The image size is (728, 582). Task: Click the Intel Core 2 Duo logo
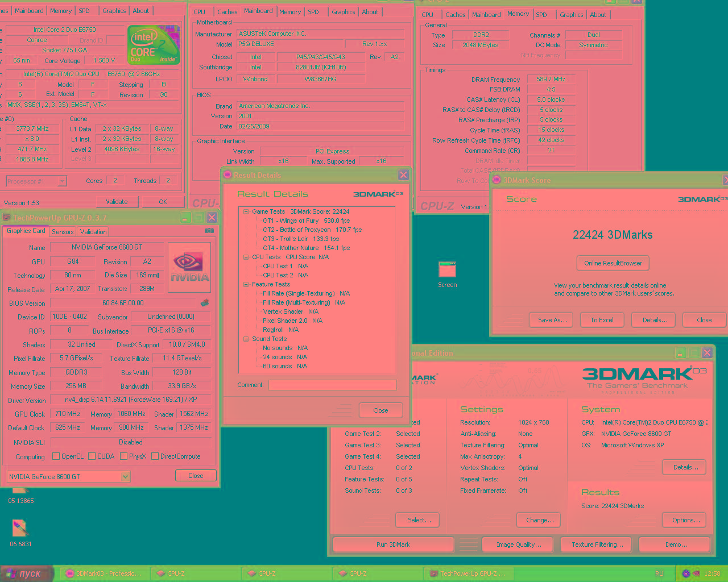[x=154, y=44]
